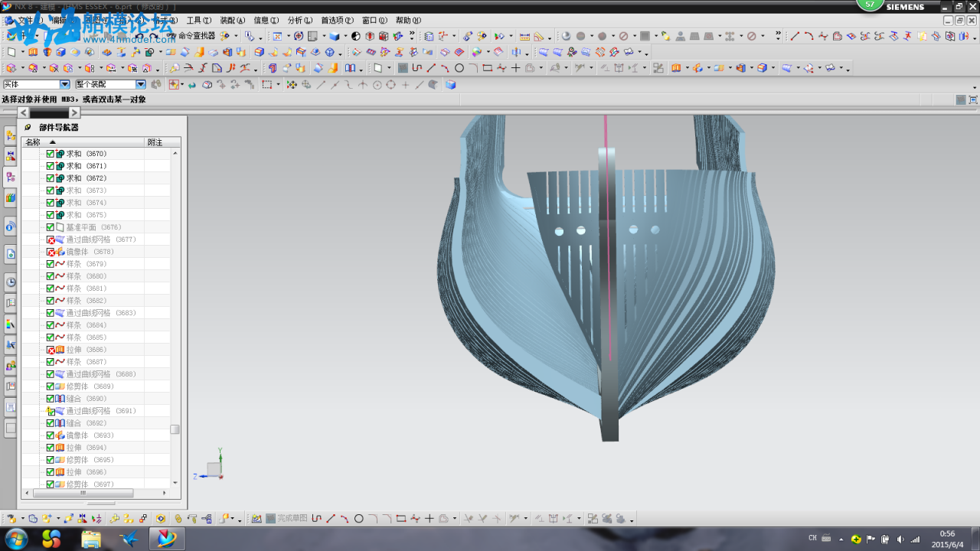Click the NX application taskbar icon
The height and width of the screenshot is (551, 980).
[166, 538]
